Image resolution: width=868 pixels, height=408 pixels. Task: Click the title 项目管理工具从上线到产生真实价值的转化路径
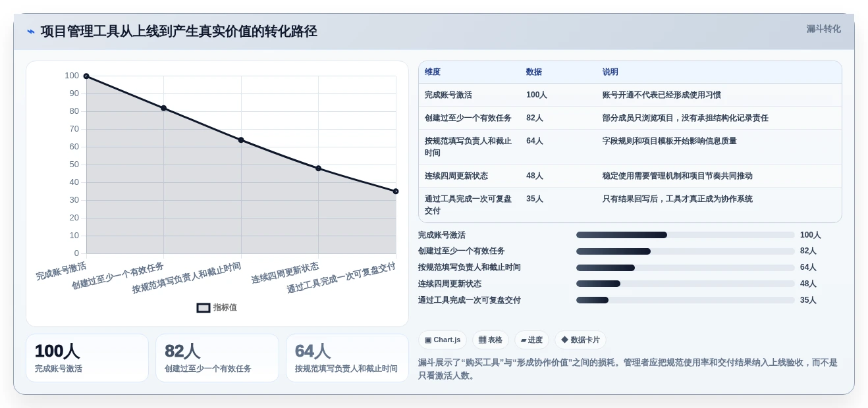178,32
